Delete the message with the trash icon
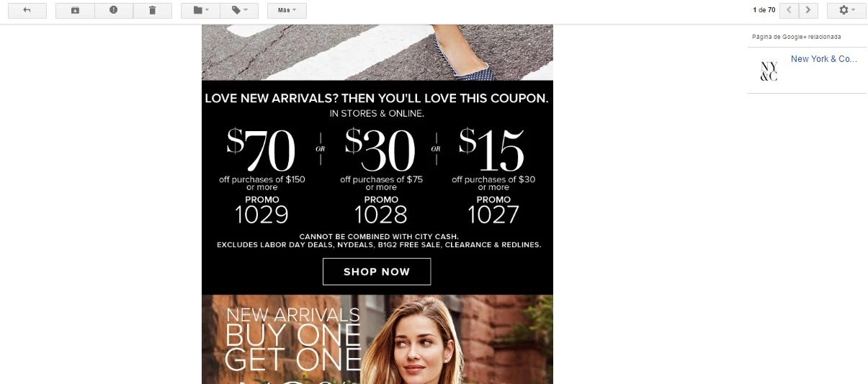The image size is (868, 384). pyautogui.click(x=153, y=11)
